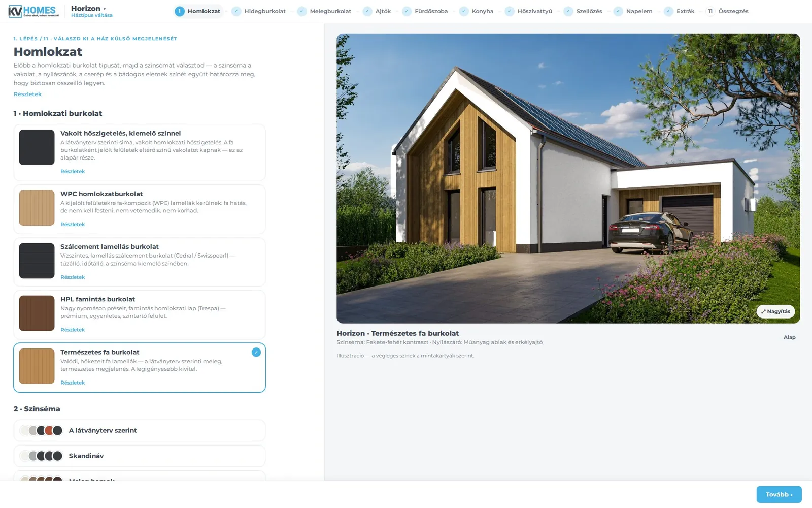The height and width of the screenshot is (508, 812).
Task: Click the Hőszivattyú checkmark icon
Action: click(x=510, y=11)
